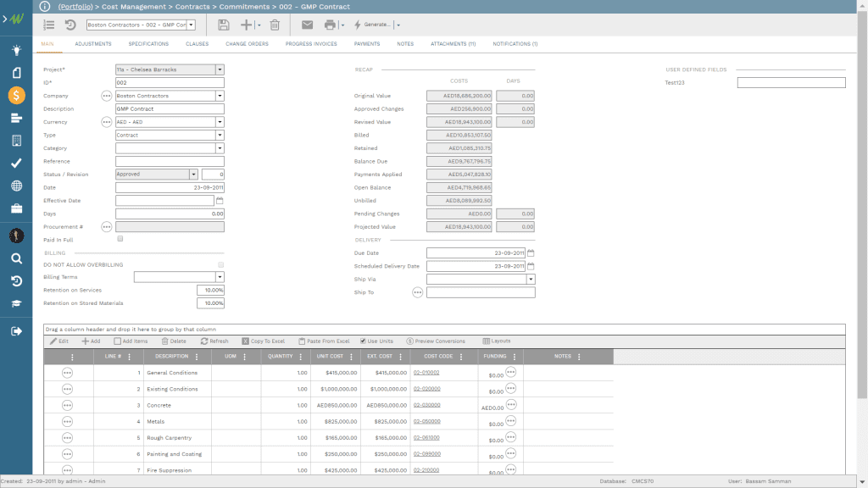Click the Save icon in the toolbar
This screenshot has height=488, width=868.
[x=223, y=24]
